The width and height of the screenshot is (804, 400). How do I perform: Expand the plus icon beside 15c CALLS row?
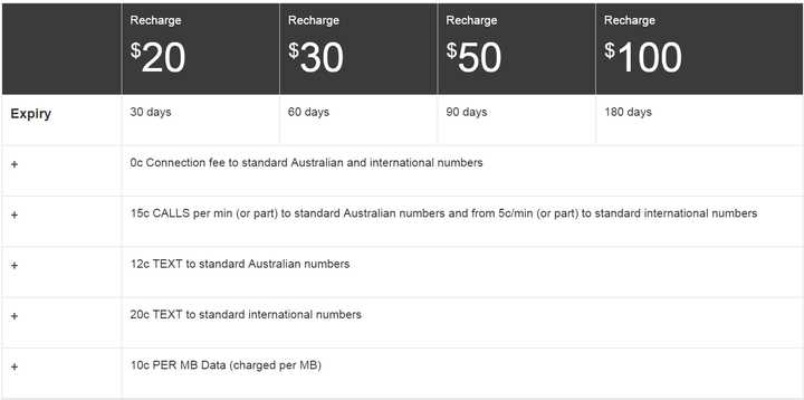tap(14, 215)
